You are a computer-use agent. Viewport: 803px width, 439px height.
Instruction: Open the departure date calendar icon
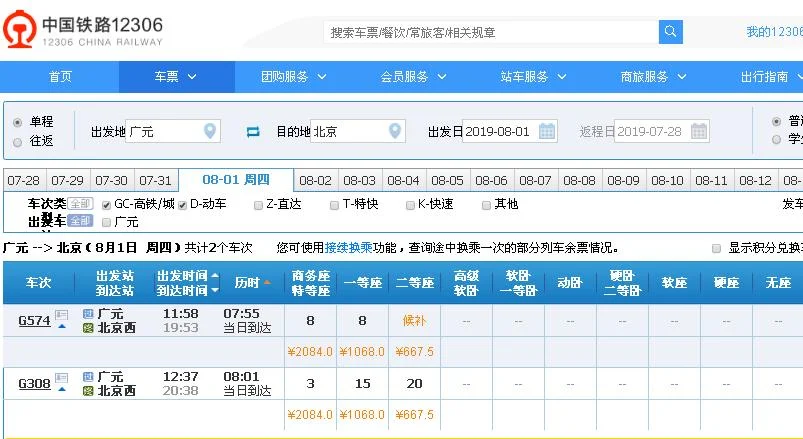[x=547, y=131]
